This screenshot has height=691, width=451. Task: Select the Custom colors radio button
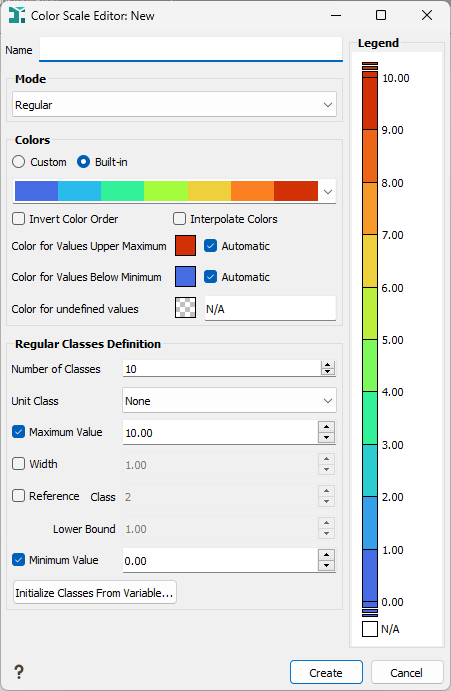click(x=19, y=162)
